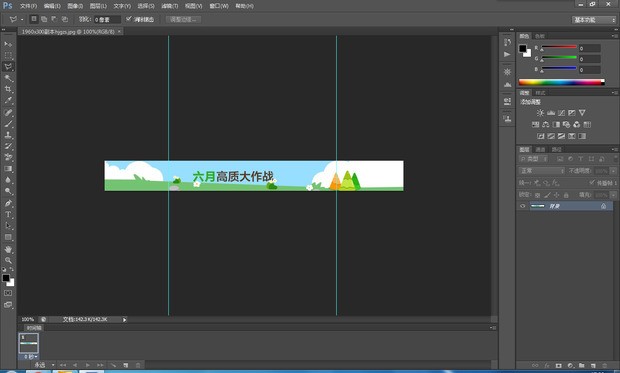Select the Zoom tool
Viewport: 620px width, 373px height.
[x=8, y=260]
